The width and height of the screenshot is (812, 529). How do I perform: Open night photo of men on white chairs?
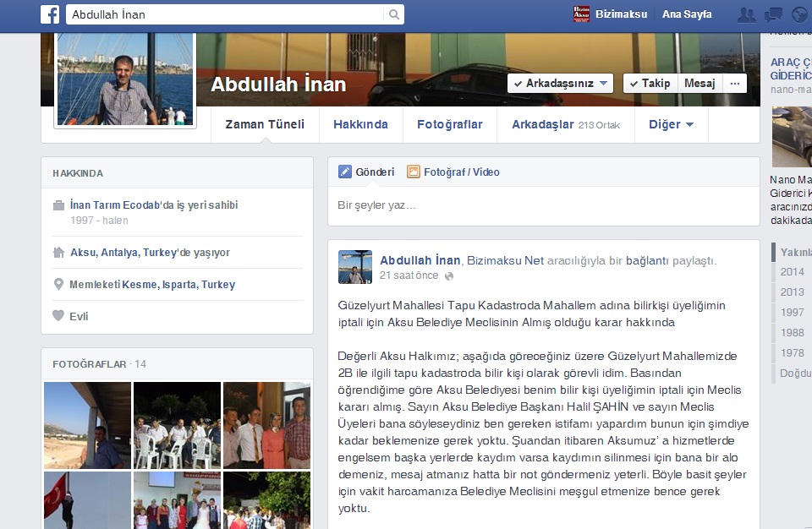click(x=177, y=425)
